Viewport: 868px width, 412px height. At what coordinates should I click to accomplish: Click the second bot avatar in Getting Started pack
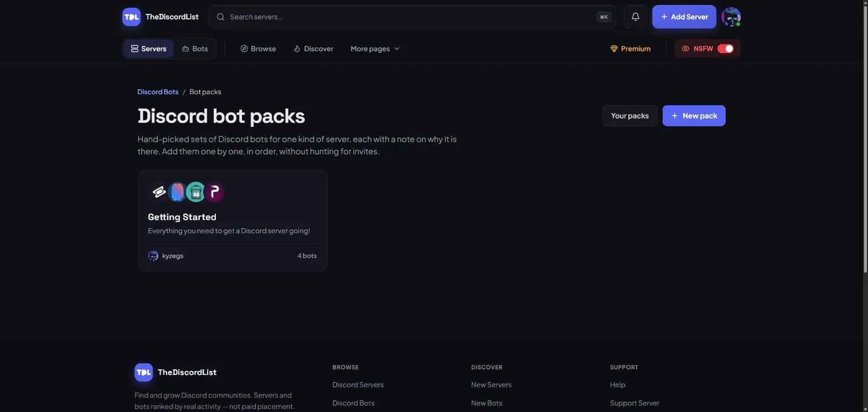coord(177,192)
